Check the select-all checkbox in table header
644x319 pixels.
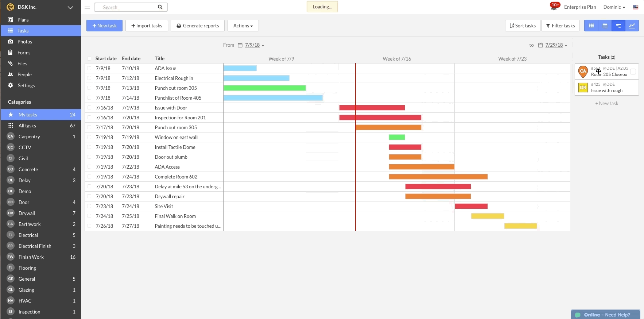coord(89,58)
